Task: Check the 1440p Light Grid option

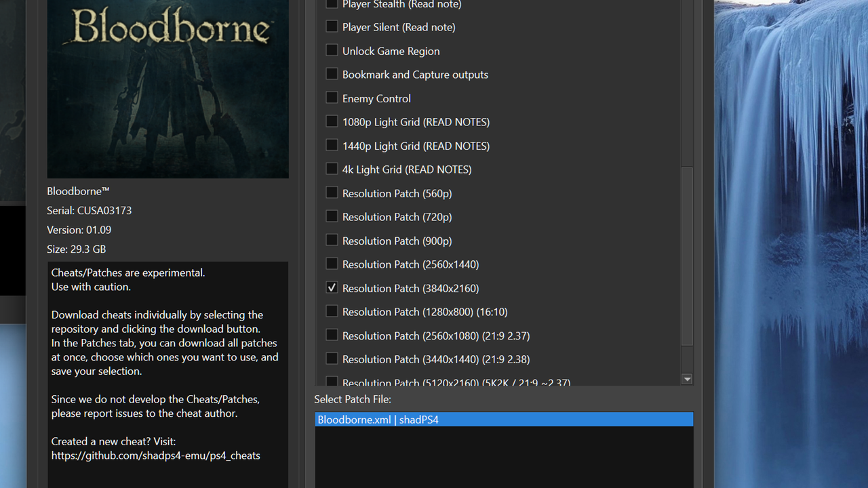Action: (x=332, y=145)
